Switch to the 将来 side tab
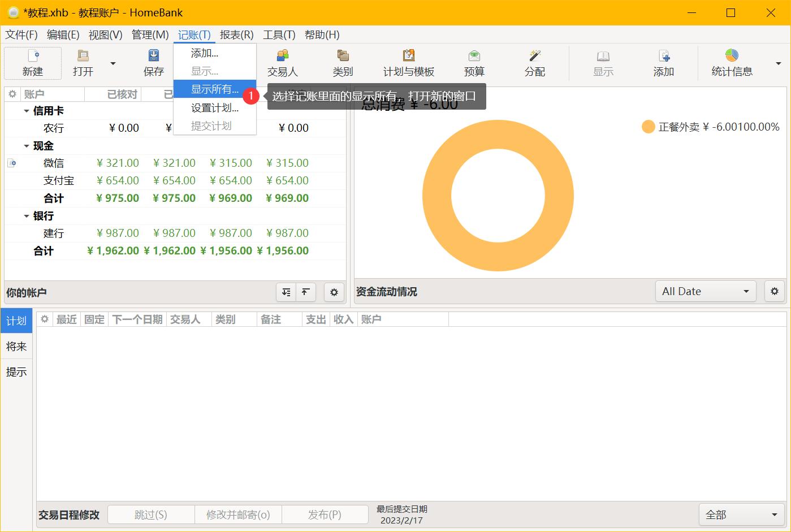The width and height of the screenshot is (791, 532). (16, 347)
